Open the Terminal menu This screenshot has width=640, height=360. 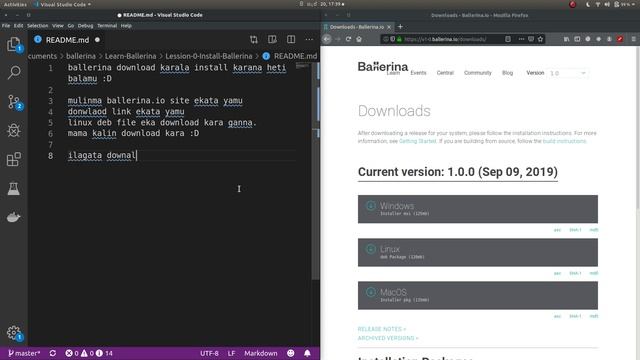[x=107, y=26]
